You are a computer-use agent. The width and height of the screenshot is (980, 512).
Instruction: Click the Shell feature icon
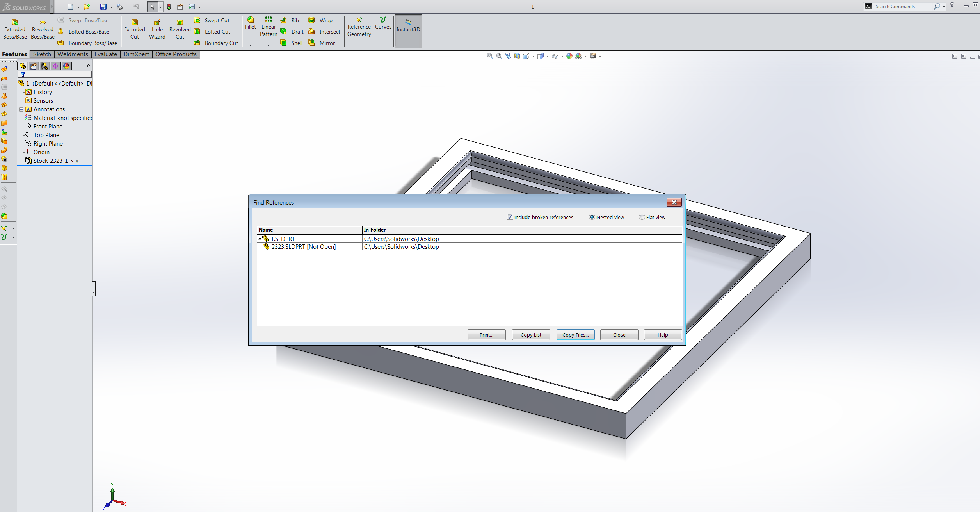[x=284, y=43]
